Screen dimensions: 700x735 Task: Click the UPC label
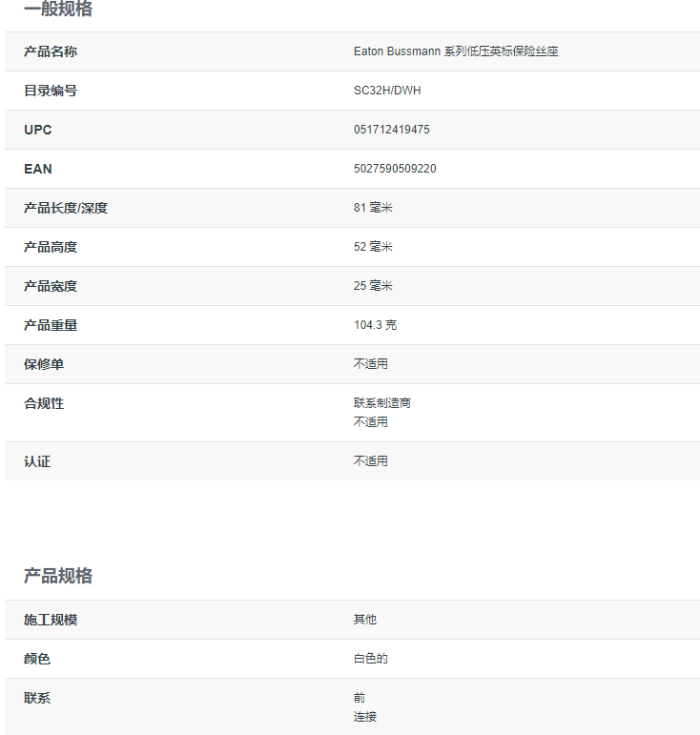coord(38,130)
